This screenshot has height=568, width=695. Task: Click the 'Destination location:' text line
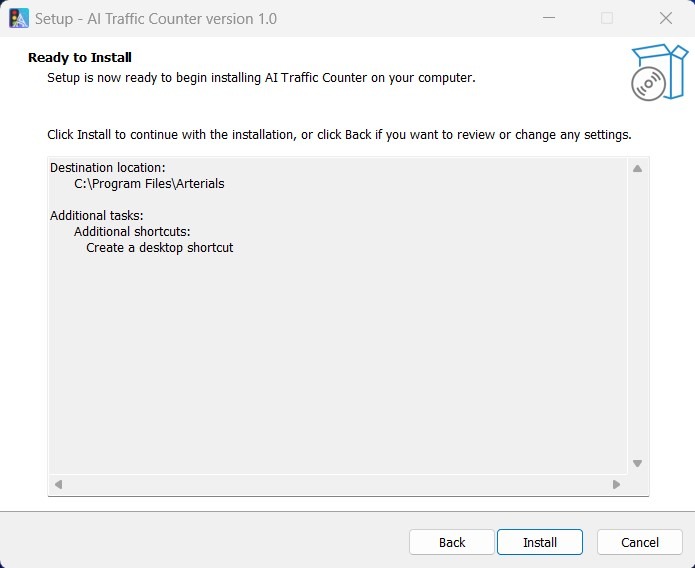(x=108, y=168)
